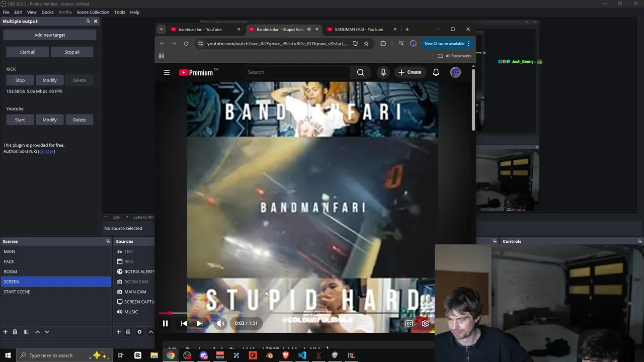644x362 pixels.
Task: Modify the KICK output target
Action: coord(49,80)
